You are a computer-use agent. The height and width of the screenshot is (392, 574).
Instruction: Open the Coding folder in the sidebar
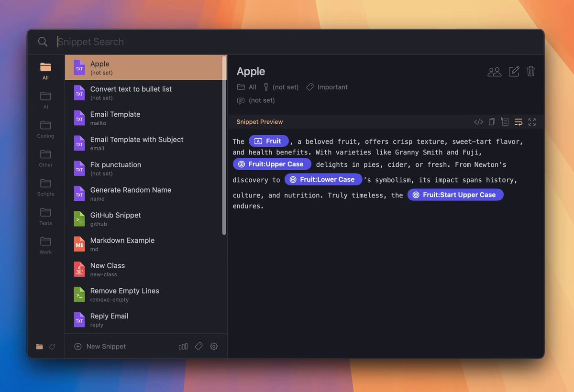click(45, 129)
